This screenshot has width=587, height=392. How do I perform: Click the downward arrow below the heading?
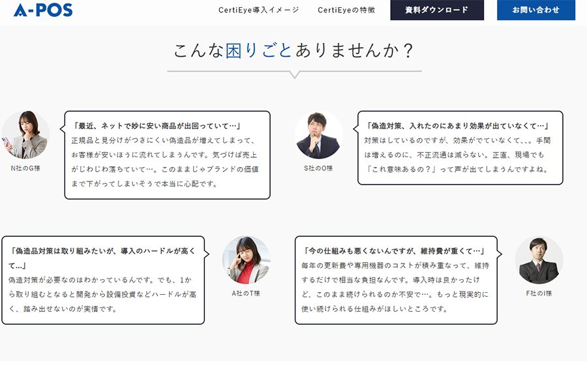(x=295, y=74)
